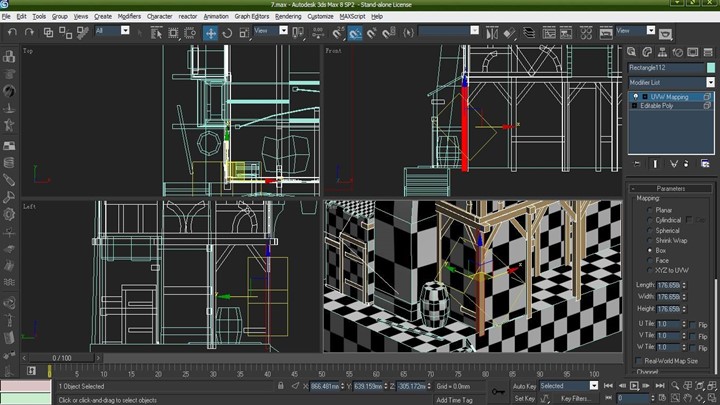Toggle the 2.5D Snaps magnet icon

click(338, 33)
